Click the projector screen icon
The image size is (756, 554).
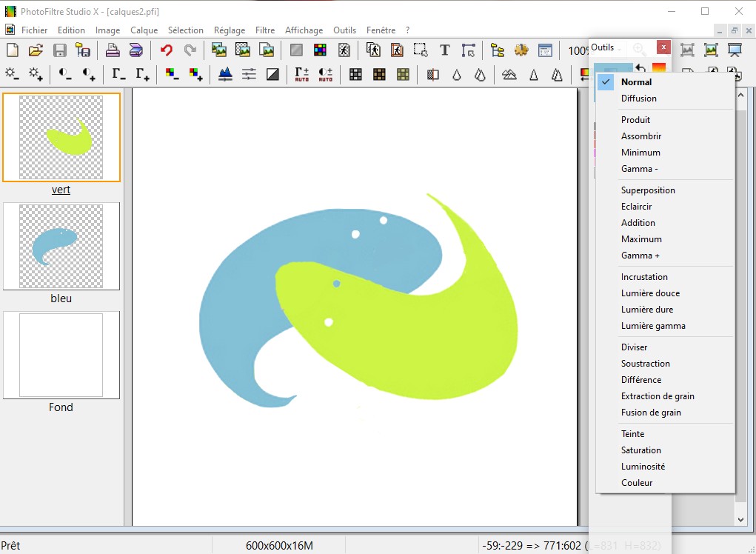pos(735,50)
